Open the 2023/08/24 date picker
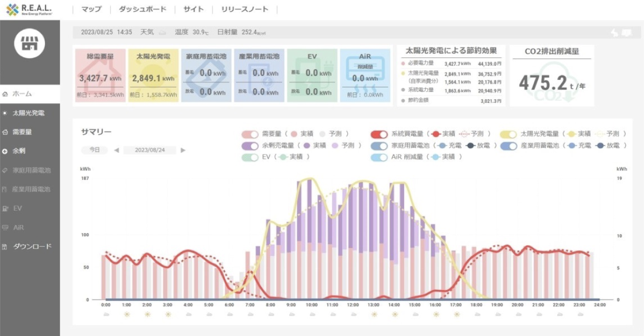 coord(149,150)
